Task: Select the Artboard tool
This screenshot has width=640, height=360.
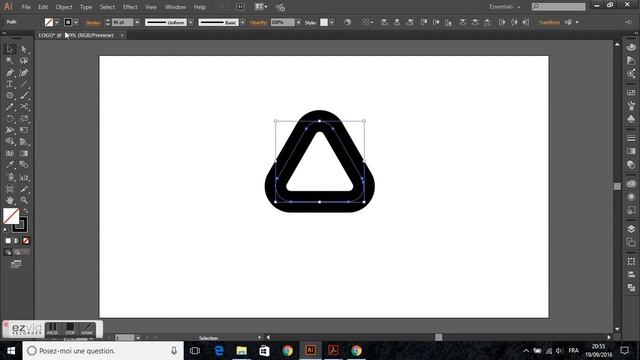Action: 10,189
